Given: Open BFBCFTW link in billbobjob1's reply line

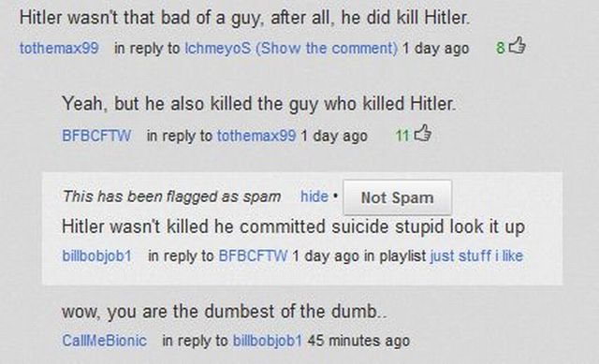Looking at the screenshot, I should [x=253, y=255].
